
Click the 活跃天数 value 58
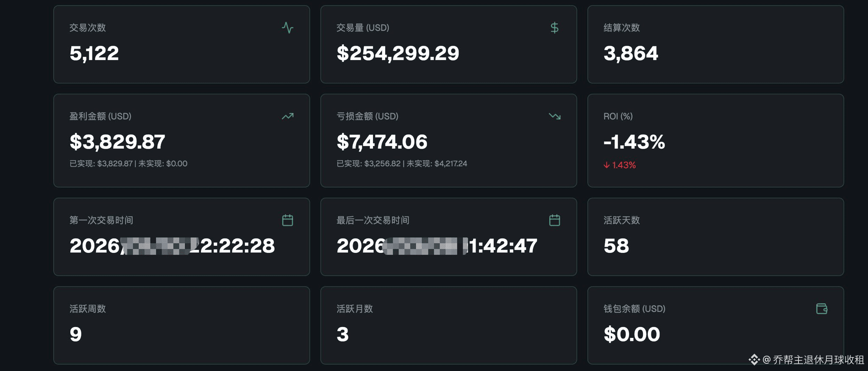coord(616,246)
